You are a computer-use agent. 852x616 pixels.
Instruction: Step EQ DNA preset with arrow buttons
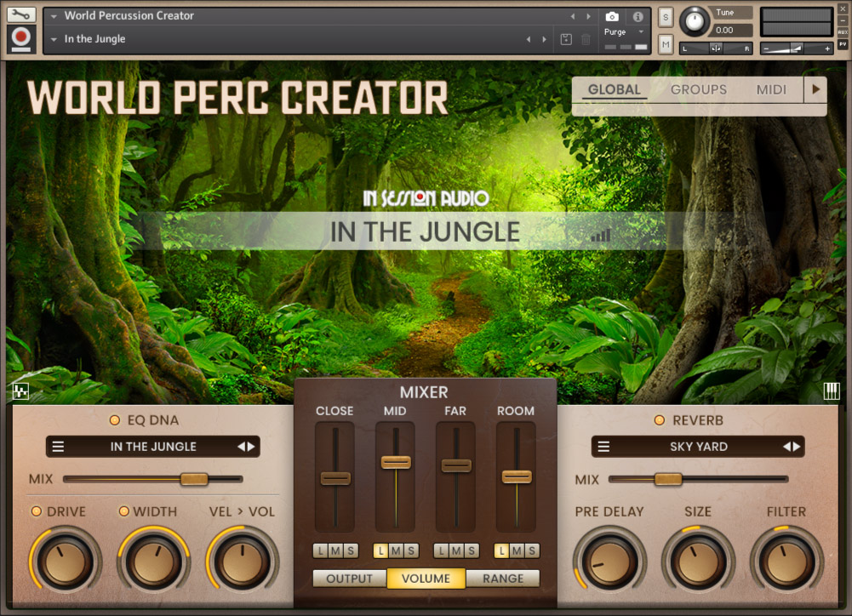[246, 447]
